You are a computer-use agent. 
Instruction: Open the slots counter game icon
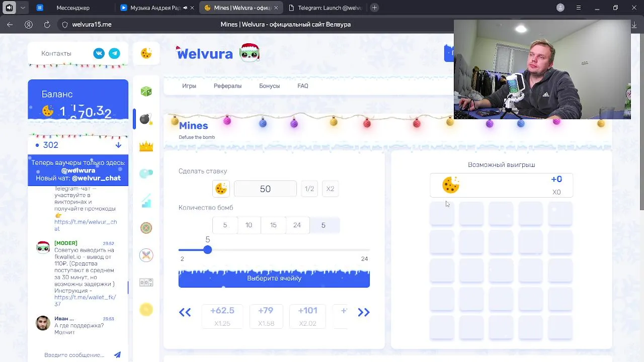click(146, 283)
